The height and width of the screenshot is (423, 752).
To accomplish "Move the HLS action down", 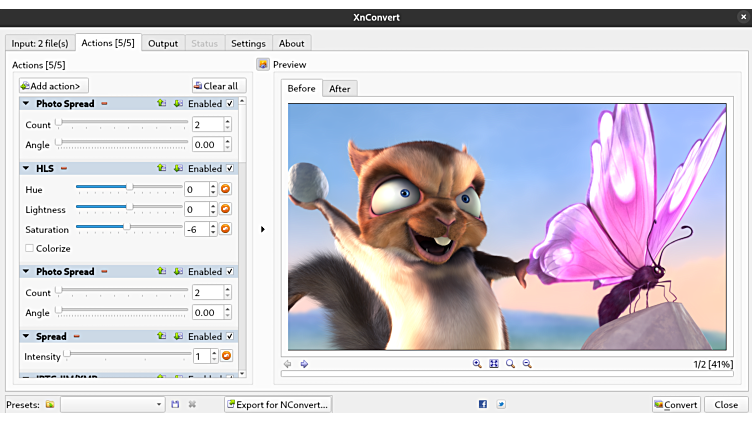I will click(178, 168).
